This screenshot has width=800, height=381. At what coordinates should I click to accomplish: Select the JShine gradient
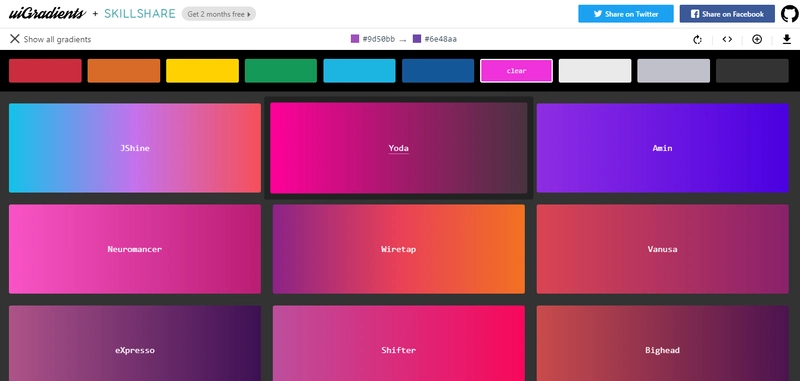135,148
